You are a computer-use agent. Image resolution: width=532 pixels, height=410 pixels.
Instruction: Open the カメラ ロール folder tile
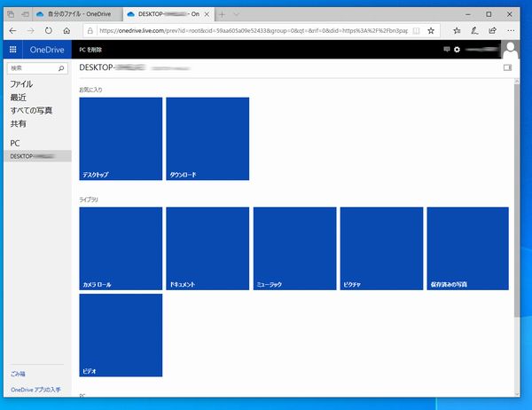click(121, 248)
